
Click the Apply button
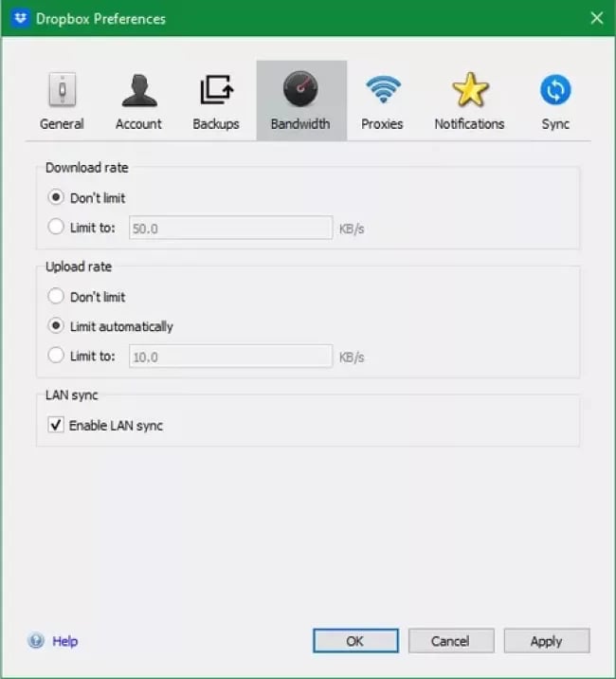pos(547,641)
